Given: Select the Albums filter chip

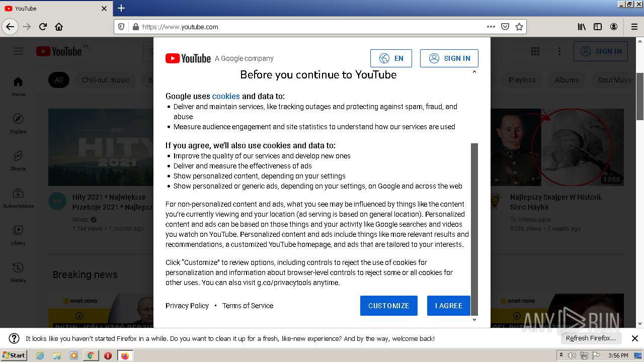Looking at the screenshot, I should (x=567, y=80).
